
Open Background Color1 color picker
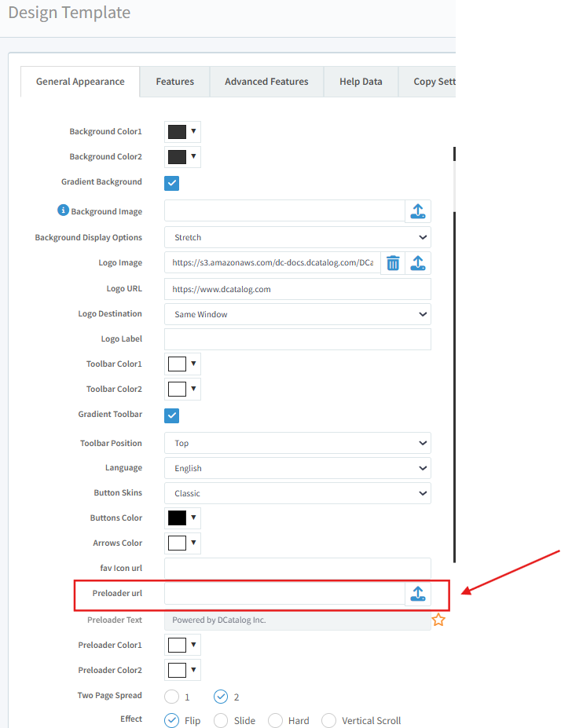pos(182,132)
